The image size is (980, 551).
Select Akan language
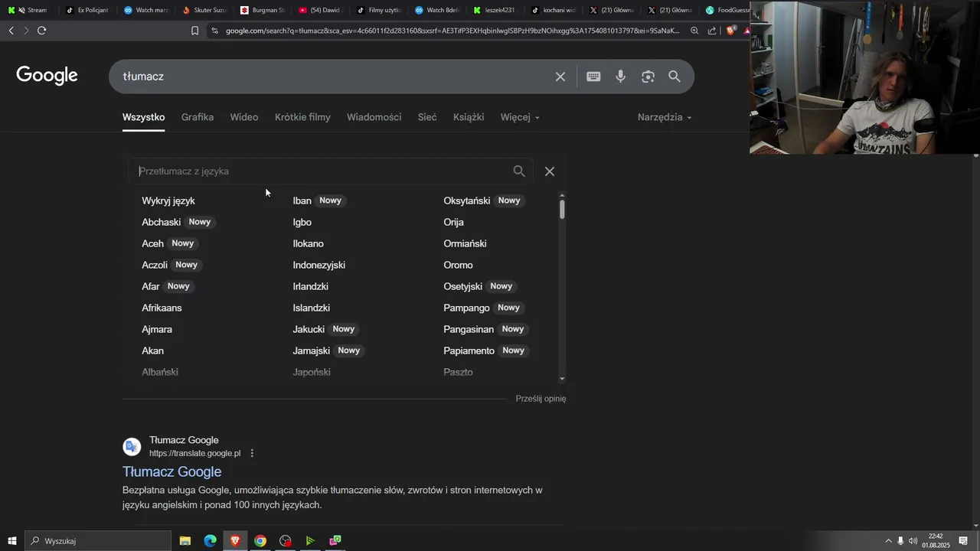pyautogui.click(x=153, y=350)
